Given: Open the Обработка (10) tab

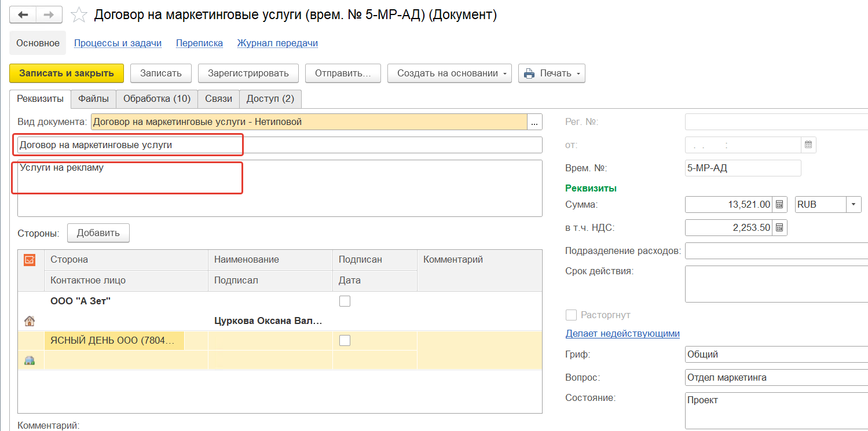Looking at the screenshot, I should [156, 99].
